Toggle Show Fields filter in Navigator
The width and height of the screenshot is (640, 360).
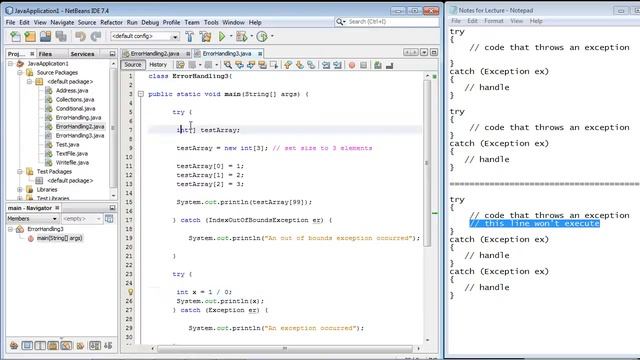point(27,346)
